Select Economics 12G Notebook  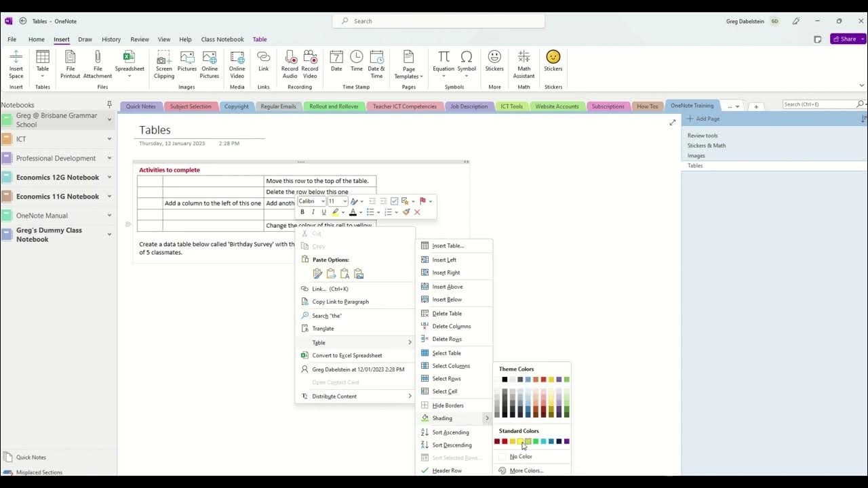point(58,178)
